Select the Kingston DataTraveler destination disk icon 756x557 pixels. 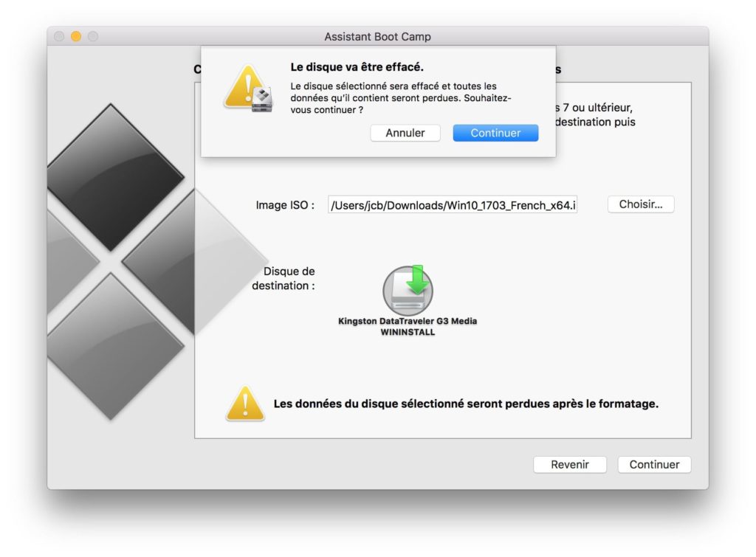[408, 290]
